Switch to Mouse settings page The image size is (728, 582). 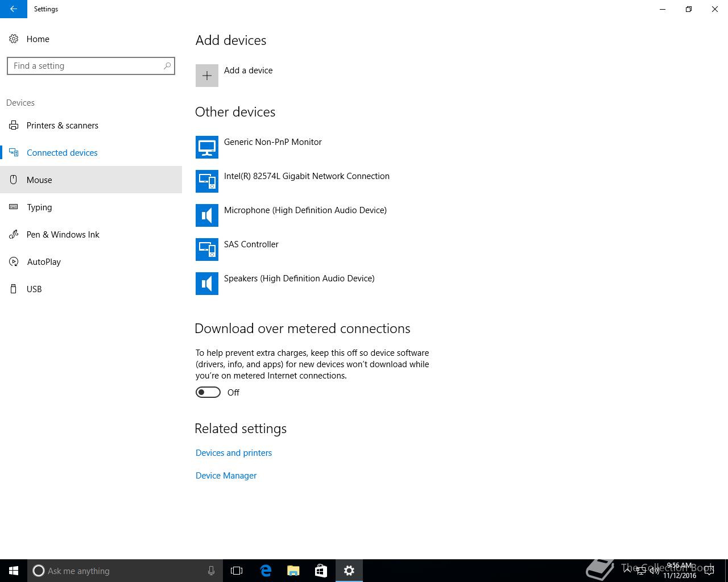coord(91,180)
